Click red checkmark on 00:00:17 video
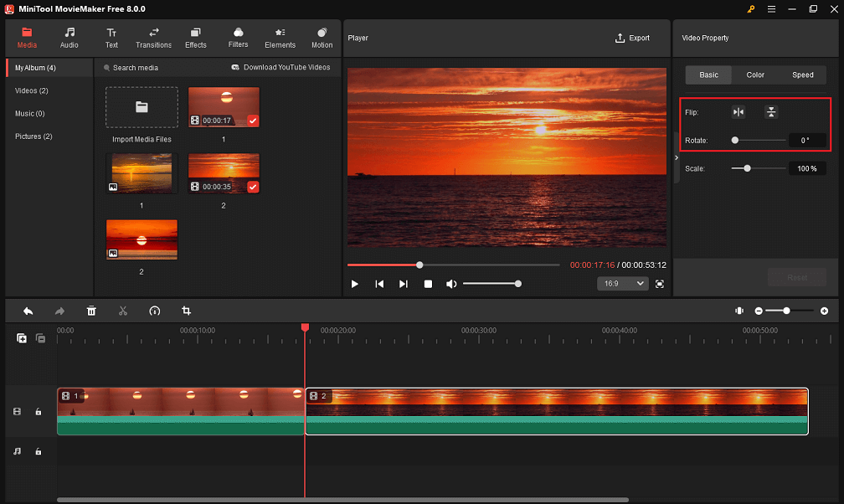844x504 pixels. [x=253, y=121]
